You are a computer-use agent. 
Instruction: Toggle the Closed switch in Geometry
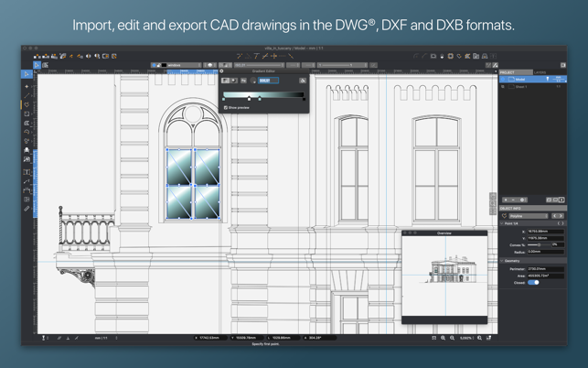pos(533,282)
